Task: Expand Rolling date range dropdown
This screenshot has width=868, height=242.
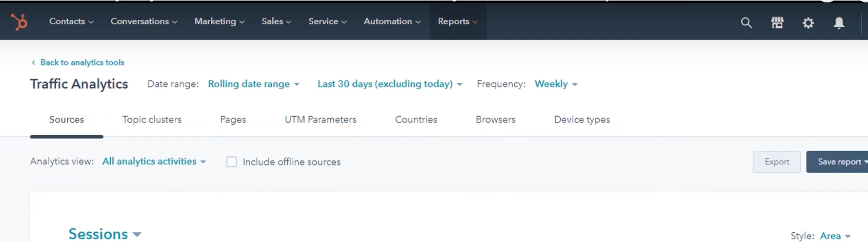Action: coord(254,84)
